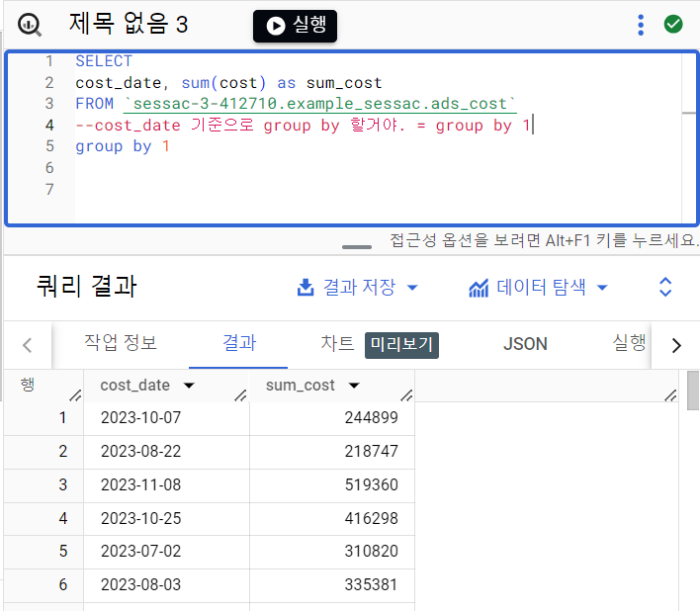The image size is (700, 611).
Task: Click the table name in FROM clause
Action: (x=319, y=104)
